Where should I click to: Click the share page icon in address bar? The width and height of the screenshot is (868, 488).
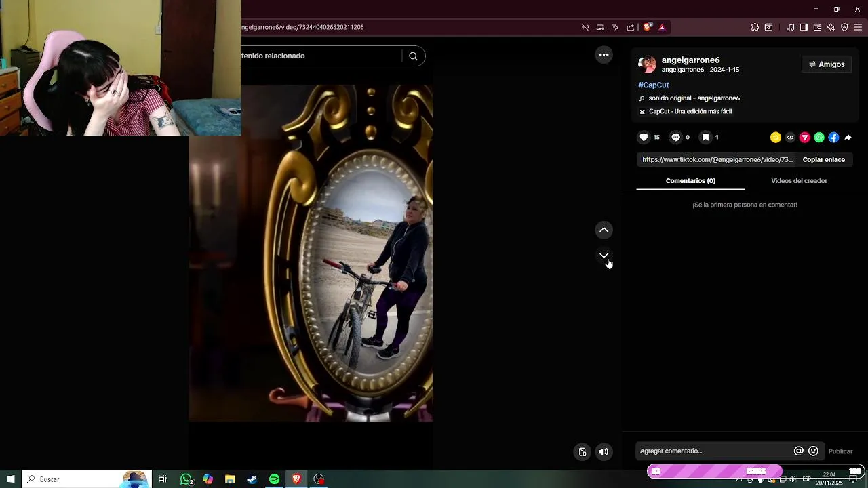631,27
